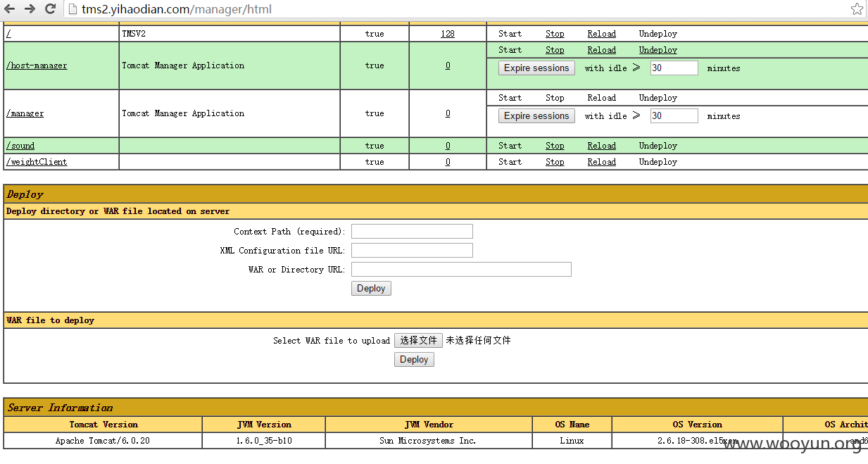The width and height of the screenshot is (868, 464).
Task: Bookmark this page with the star icon
Action: [857, 9]
